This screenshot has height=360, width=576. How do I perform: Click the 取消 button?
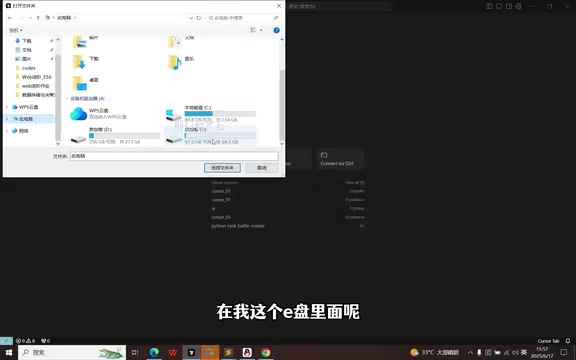coord(262,168)
